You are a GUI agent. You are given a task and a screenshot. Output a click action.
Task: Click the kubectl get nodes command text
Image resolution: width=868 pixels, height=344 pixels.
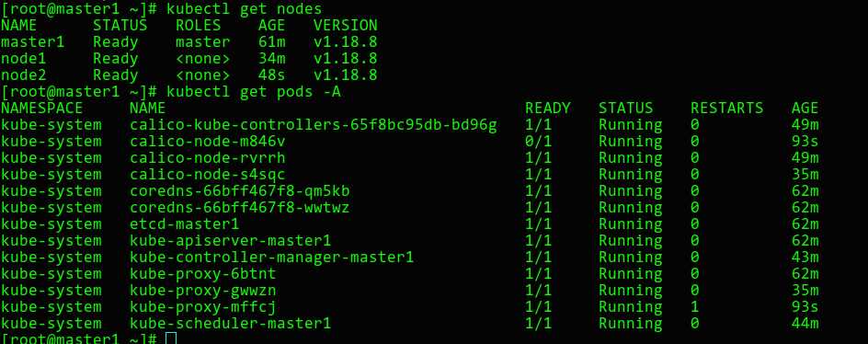[x=245, y=9]
